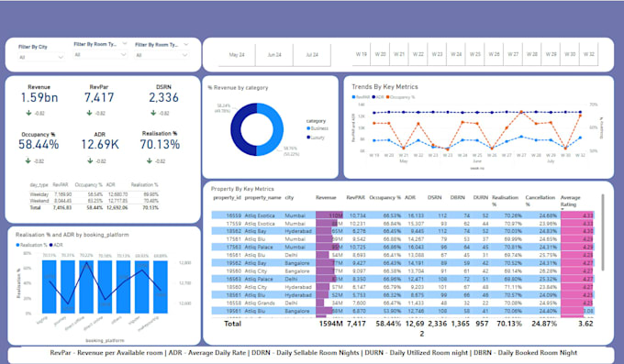
Task: Click the Luxury category legend marker
Action: 308,138
